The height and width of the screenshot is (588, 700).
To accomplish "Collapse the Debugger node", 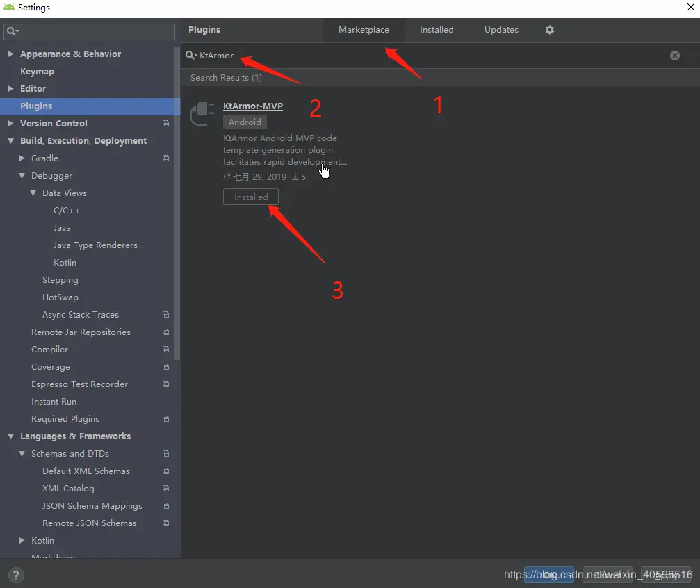I will [22, 175].
